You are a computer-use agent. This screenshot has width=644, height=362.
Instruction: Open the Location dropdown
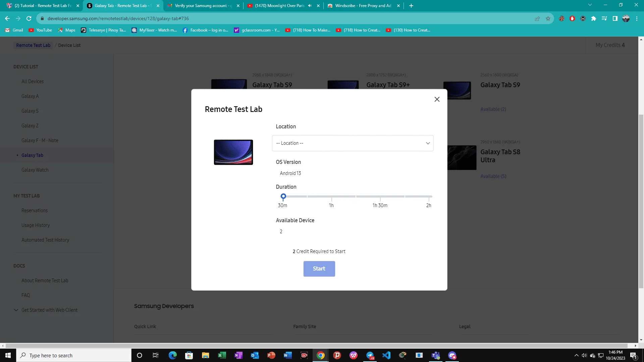[353, 143]
